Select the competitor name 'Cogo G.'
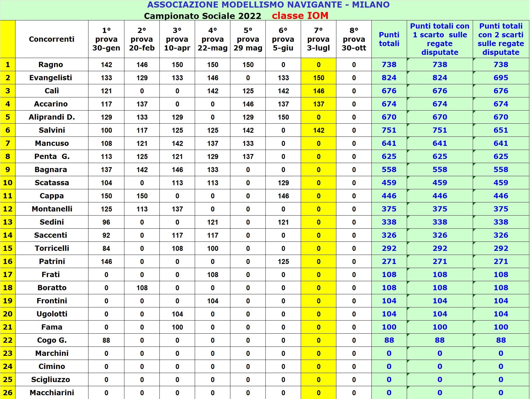This screenshot has height=399, width=532. 52,340
